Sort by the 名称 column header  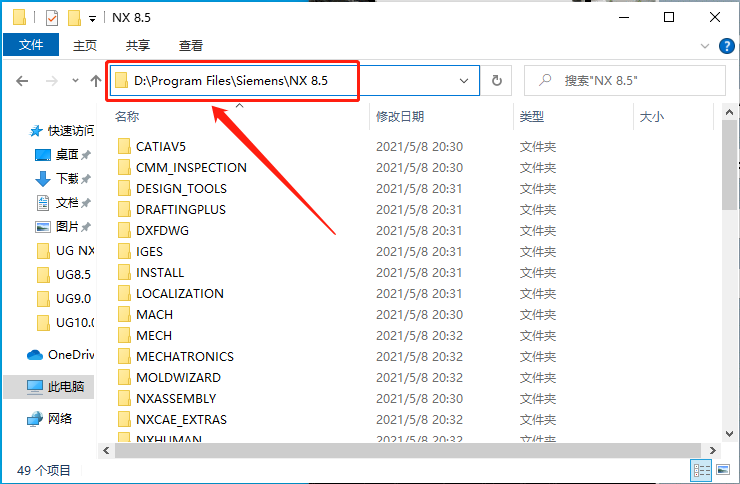coord(127,117)
